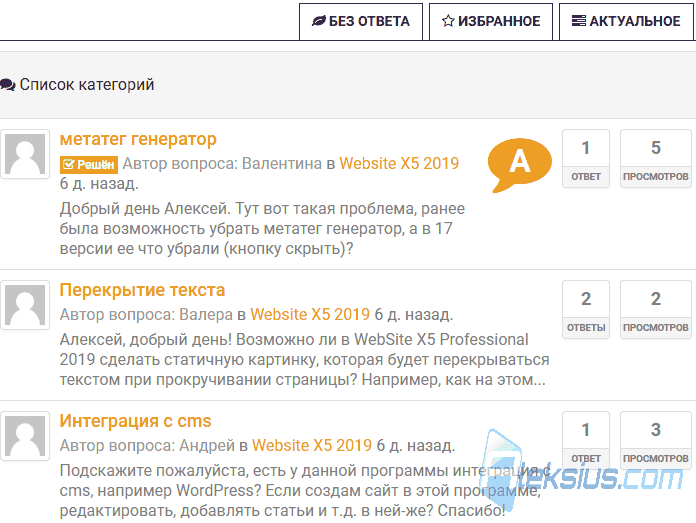696x523 pixels.
Task: Open Website X5 2019 category in Интеграция с cms post
Action: (x=312, y=445)
